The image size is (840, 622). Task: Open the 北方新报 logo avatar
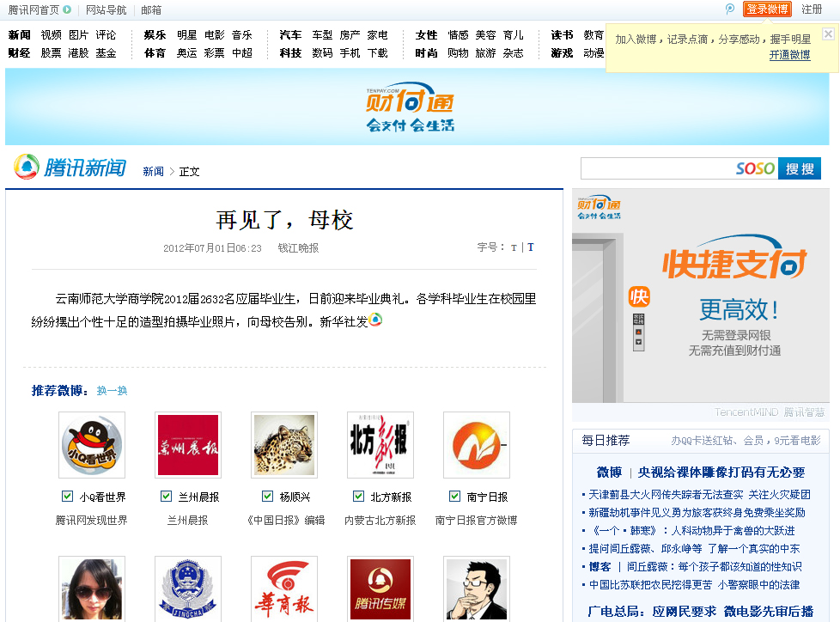coord(380,445)
